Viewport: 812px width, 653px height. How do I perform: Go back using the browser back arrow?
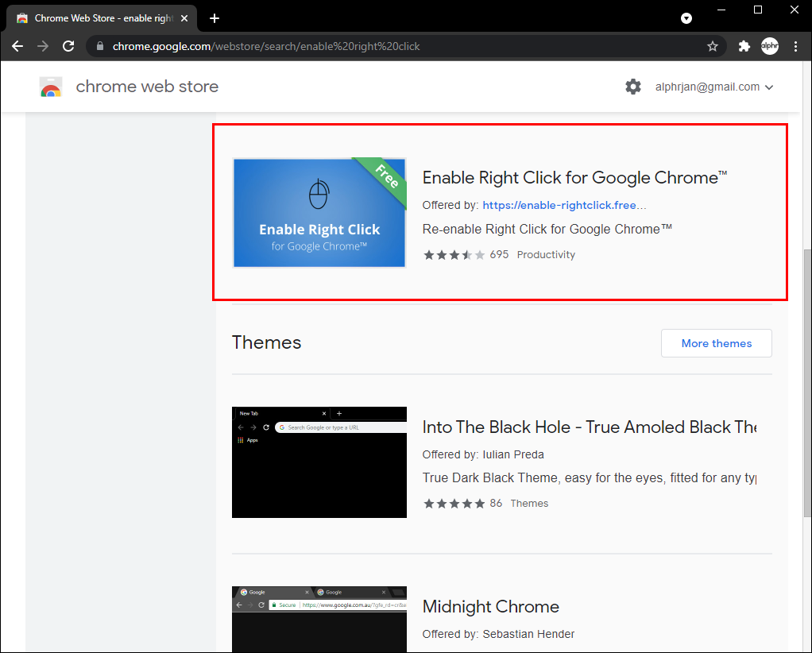click(x=17, y=46)
